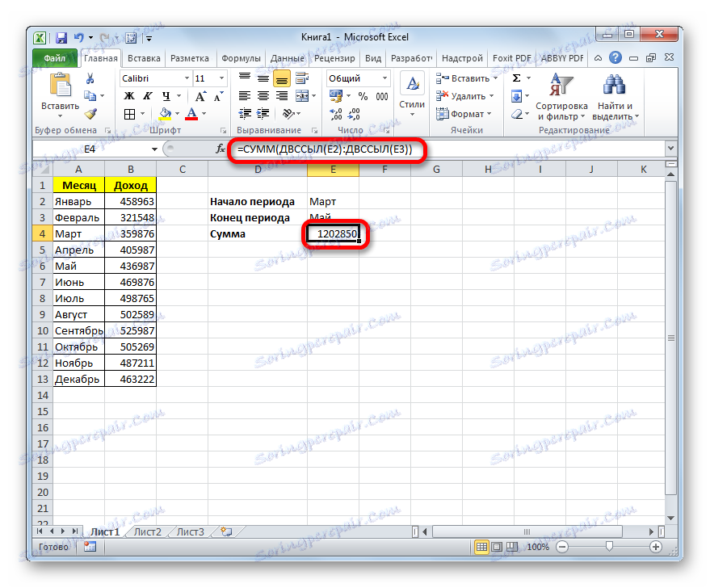Image resolution: width=710 pixels, height=588 pixels.
Task: Select the Format Painter brush icon
Action: click(90, 114)
